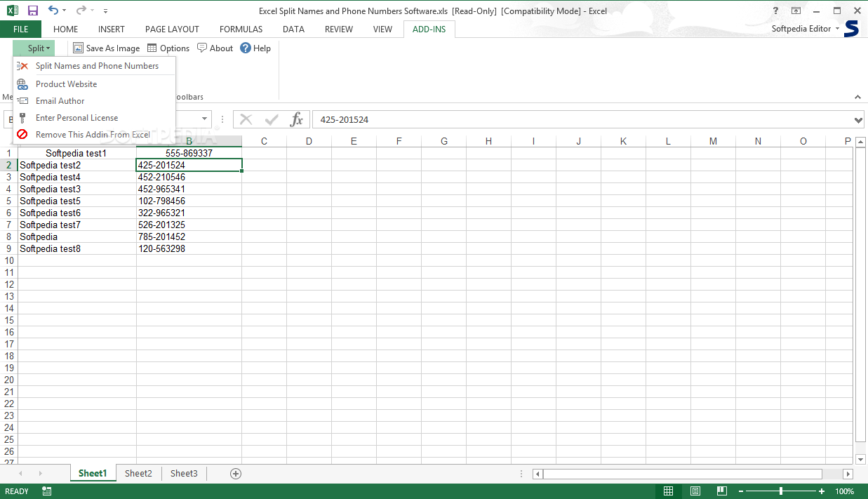The image size is (868, 499).
Task: Select Remove This Addin From Excel
Action: tap(94, 135)
